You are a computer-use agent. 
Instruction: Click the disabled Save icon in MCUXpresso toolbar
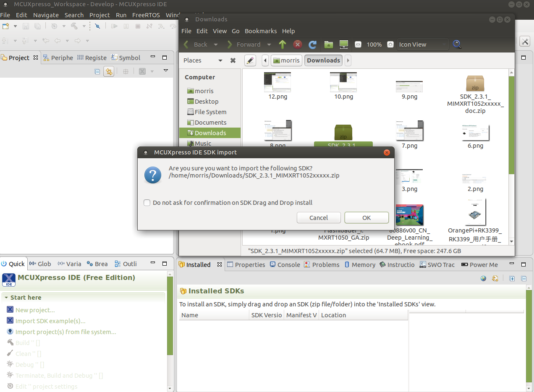pyautogui.click(x=26, y=26)
